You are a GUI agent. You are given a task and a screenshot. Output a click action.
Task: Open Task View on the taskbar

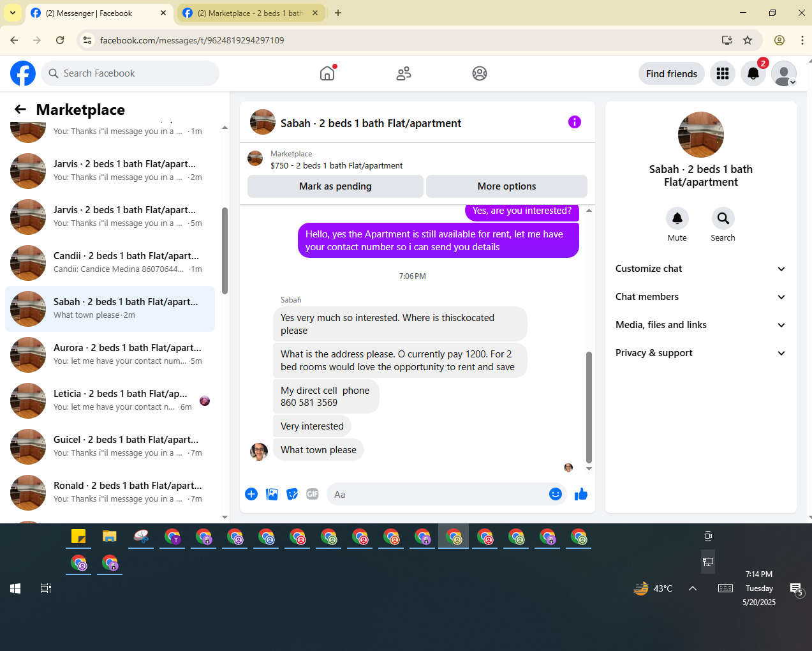point(46,588)
